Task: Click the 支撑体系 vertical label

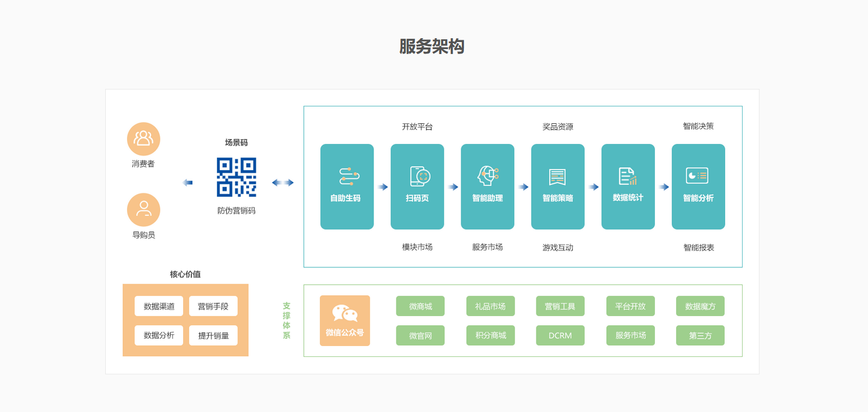Action: (287, 321)
